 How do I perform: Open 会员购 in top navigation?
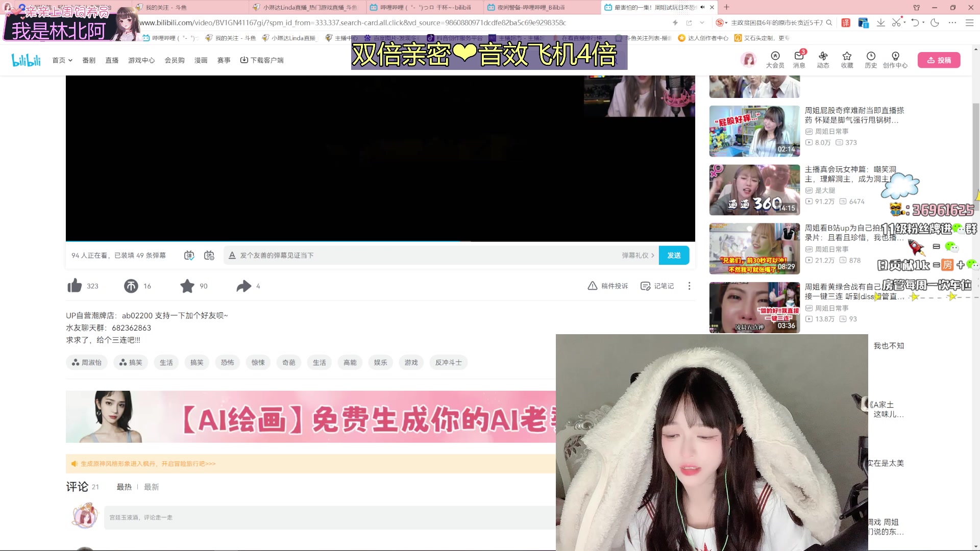(175, 60)
